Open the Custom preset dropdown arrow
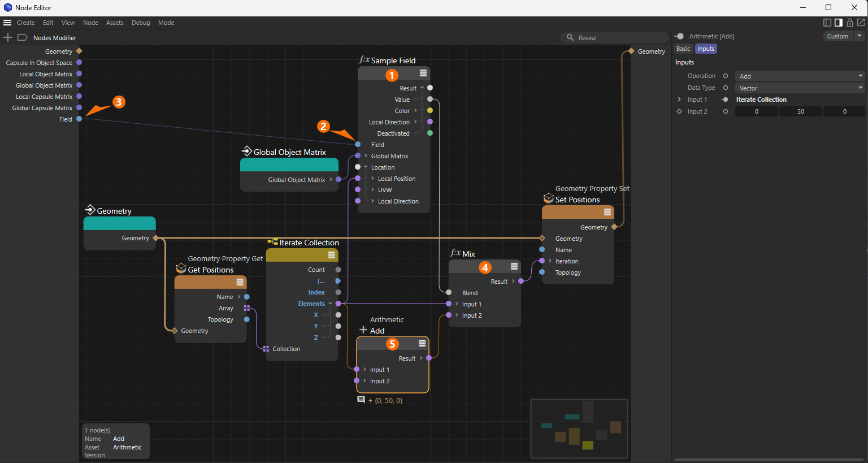868x463 pixels. click(x=860, y=36)
